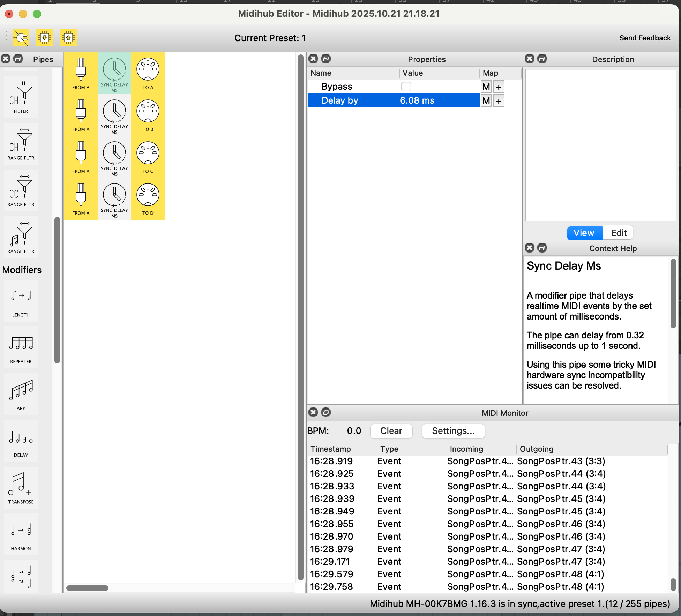Select the Arp modifier pipe
Image resolution: width=681 pixels, height=616 pixels.
pos(21,394)
